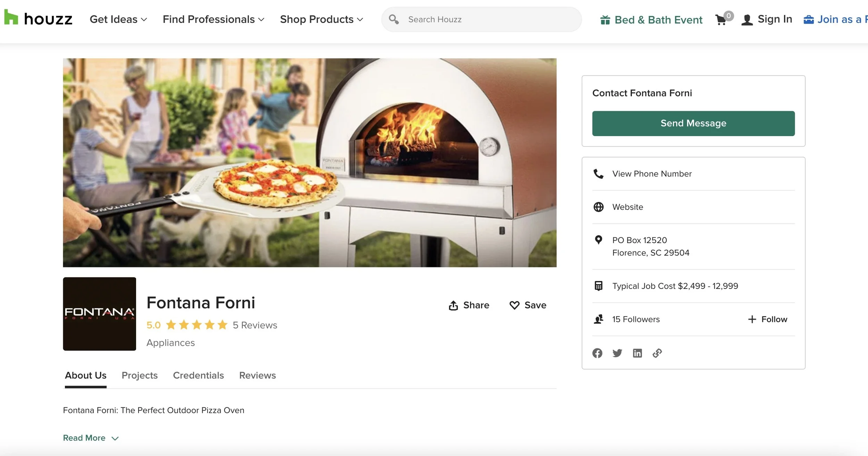Viewport: 868px width, 456px height.
Task: Open the Facebook share icon
Action: pos(597,353)
